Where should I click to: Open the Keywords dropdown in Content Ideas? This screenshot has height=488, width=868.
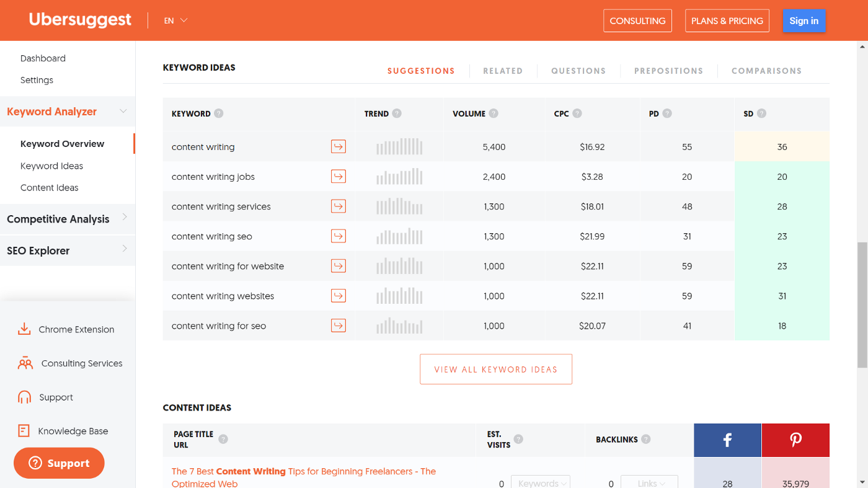540,482
